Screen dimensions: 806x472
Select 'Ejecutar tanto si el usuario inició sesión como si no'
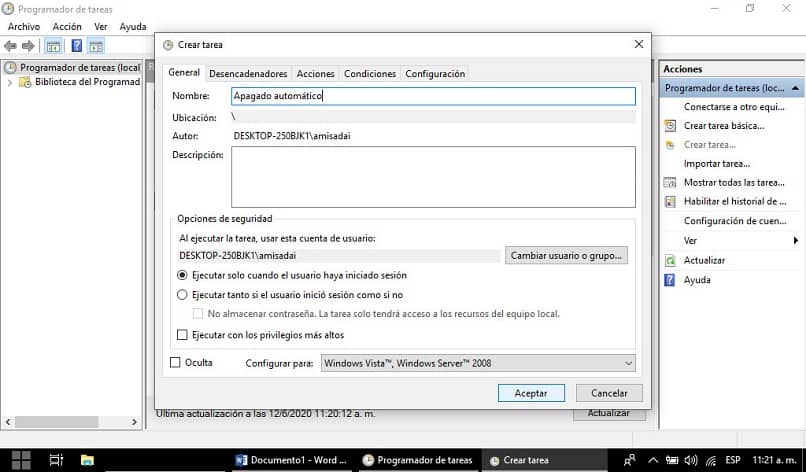pos(182,295)
